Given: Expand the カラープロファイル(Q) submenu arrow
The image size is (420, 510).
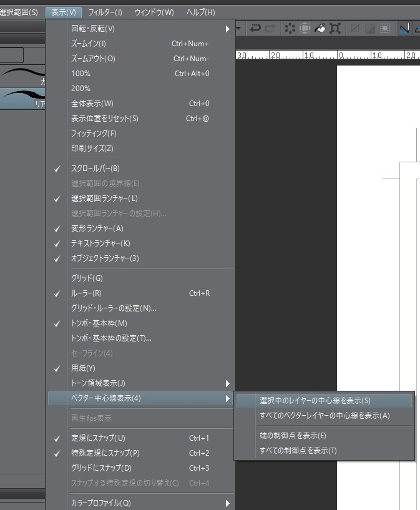Looking at the screenshot, I should click(228, 504).
